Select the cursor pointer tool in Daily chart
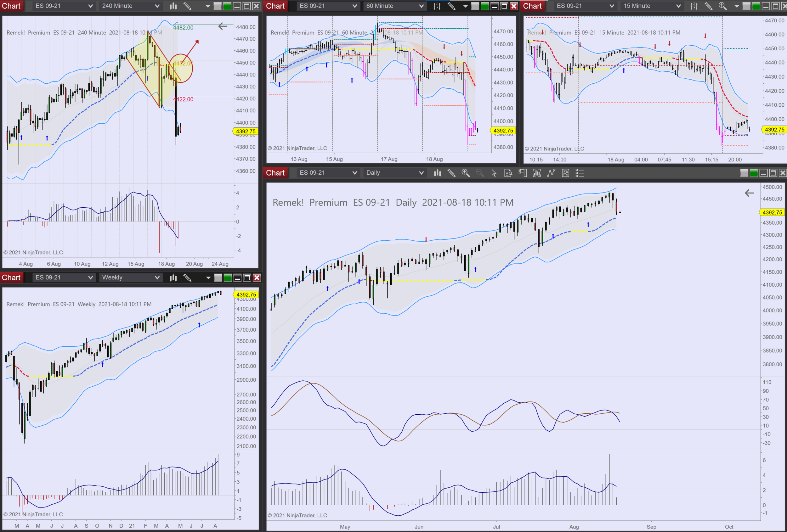 pos(494,173)
